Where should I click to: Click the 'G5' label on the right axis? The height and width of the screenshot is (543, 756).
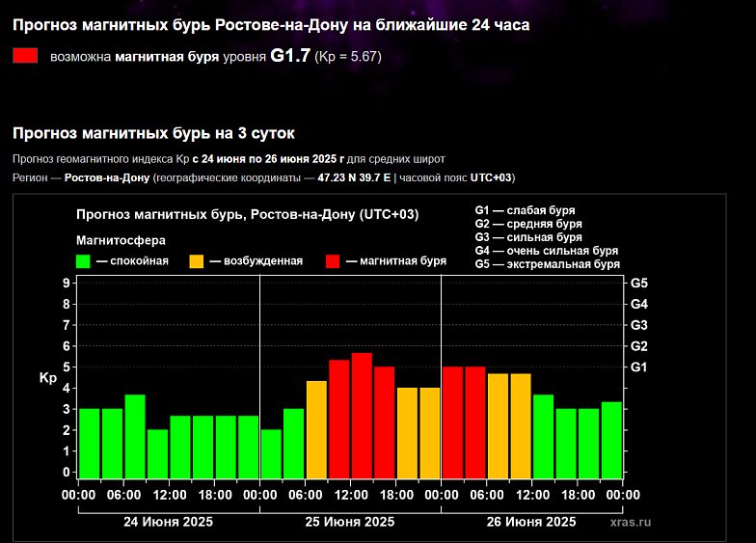point(638,284)
